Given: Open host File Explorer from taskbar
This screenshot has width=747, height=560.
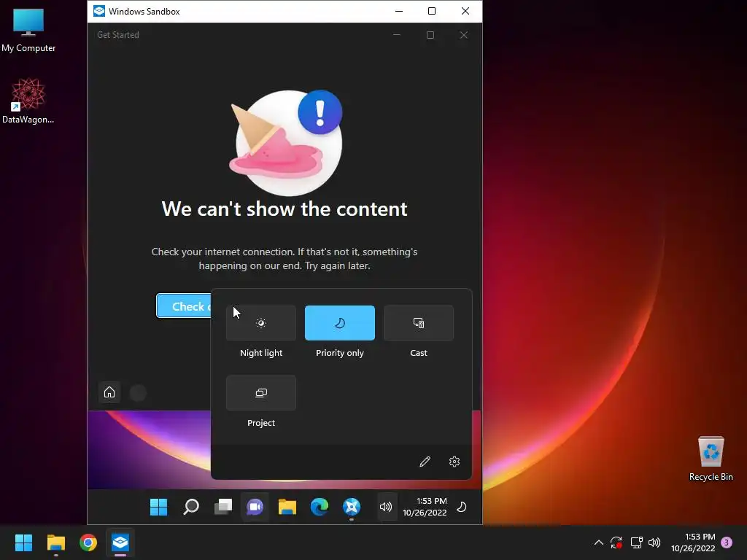Looking at the screenshot, I should point(55,542).
